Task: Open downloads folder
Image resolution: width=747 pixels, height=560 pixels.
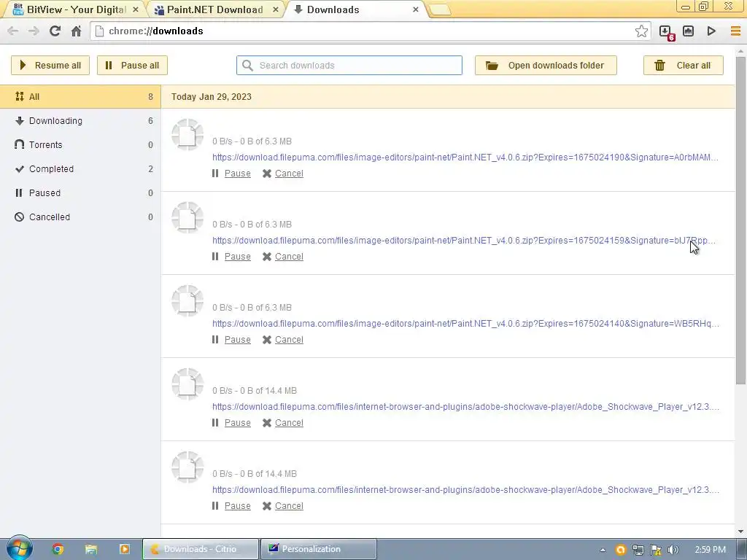Action: [546, 65]
